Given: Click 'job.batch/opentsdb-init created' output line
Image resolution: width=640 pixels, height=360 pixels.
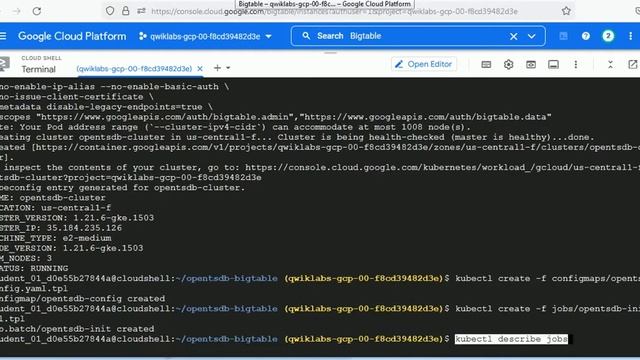Looking at the screenshot, I should [x=77, y=329].
